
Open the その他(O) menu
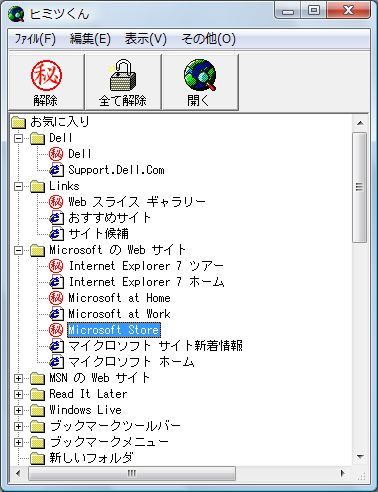click(x=208, y=39)
